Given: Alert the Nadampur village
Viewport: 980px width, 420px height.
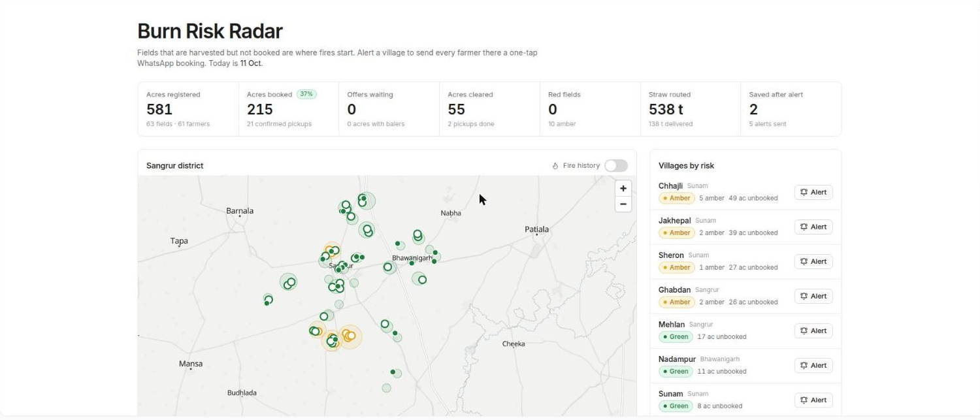Looking at the screenshot, I should coord(813,365).
